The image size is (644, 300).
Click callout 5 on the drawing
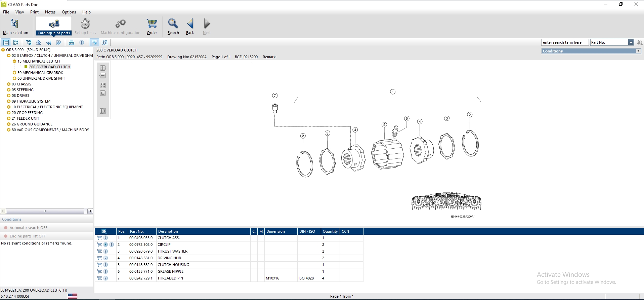coord(384,125)
